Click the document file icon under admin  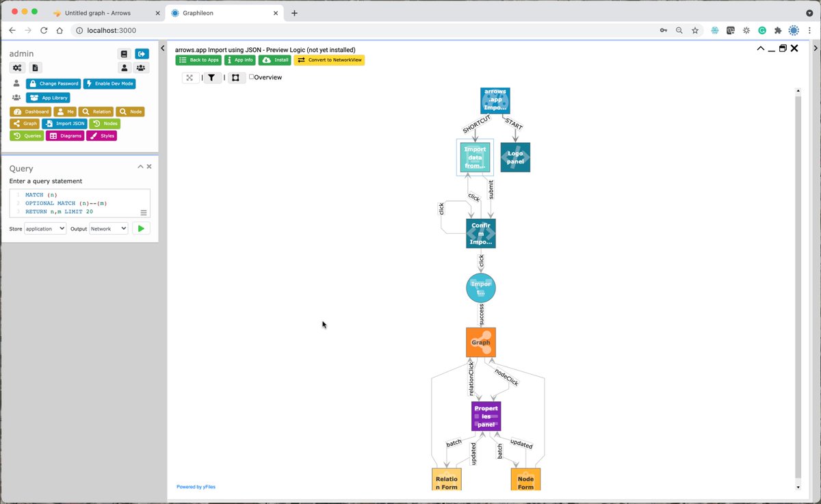[x=36, y=68]
